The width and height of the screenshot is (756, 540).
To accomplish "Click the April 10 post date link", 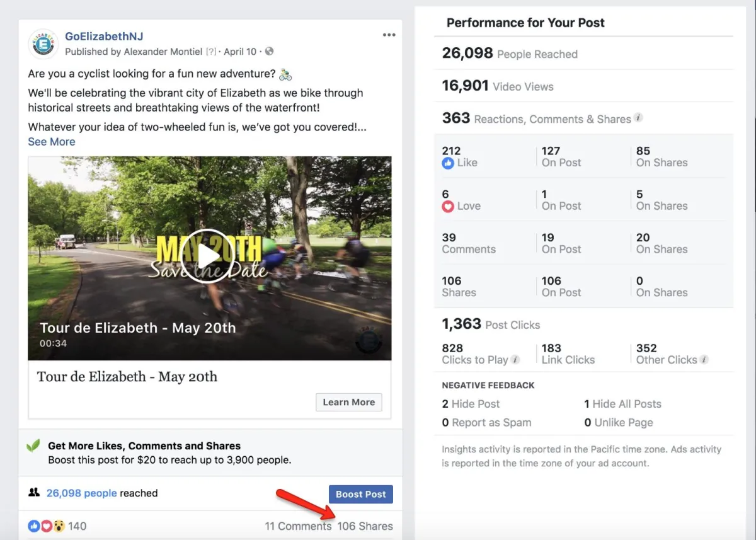I will point(240,52).
